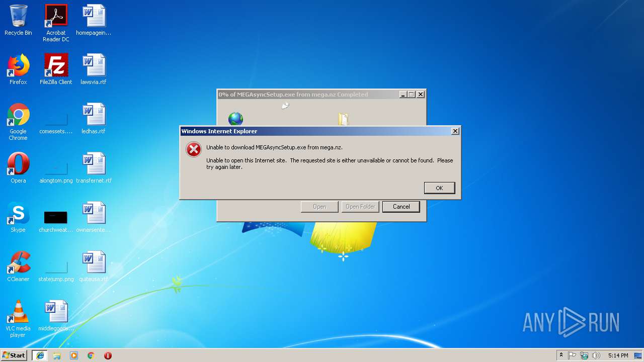The width and height of the screenshot is (644, 362).
Task: Click the red error icon in the dialog
Action: tap(194, 149)
